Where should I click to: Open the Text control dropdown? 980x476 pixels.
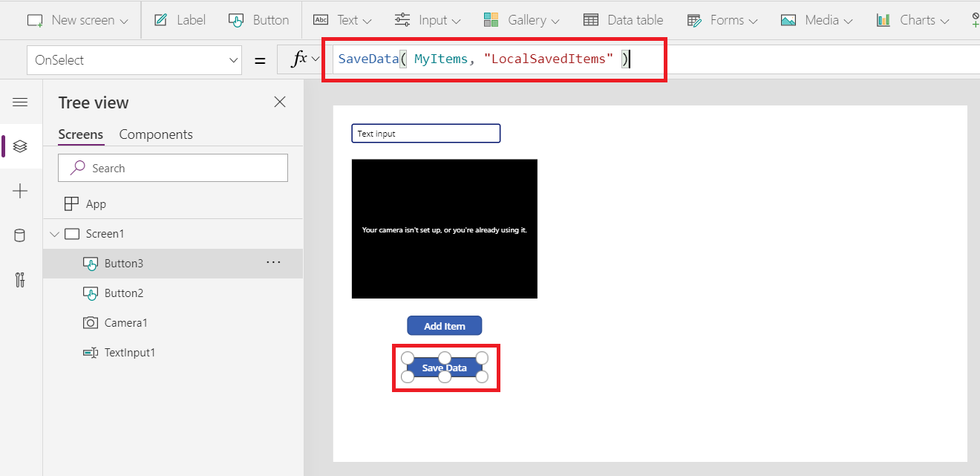[342, 20]
